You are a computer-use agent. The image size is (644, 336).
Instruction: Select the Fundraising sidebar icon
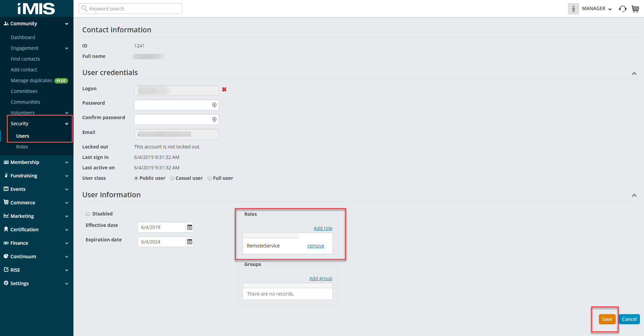(6, 175)
